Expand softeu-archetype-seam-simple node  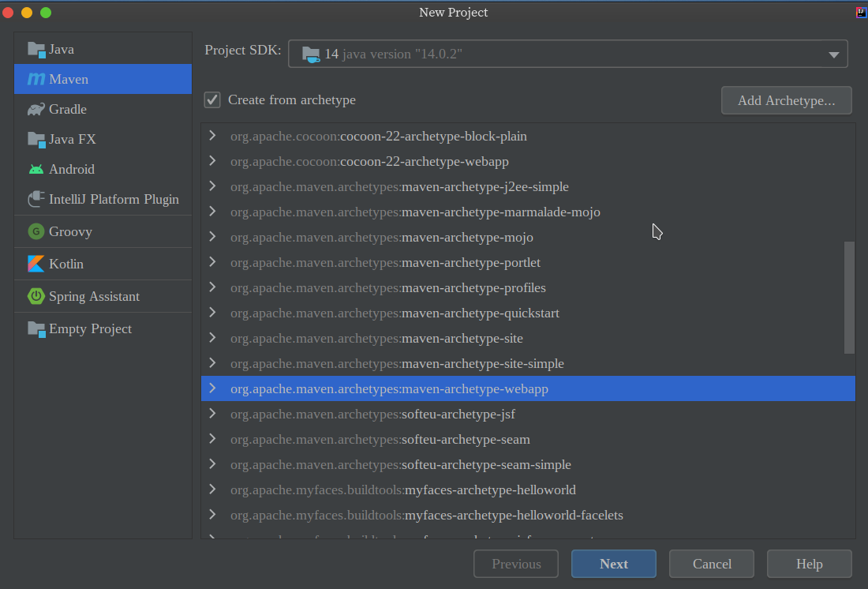pos(212,463)
